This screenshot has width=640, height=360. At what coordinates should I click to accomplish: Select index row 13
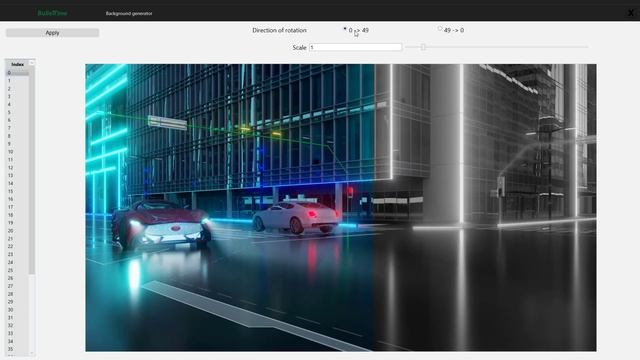tap(17, 176)
